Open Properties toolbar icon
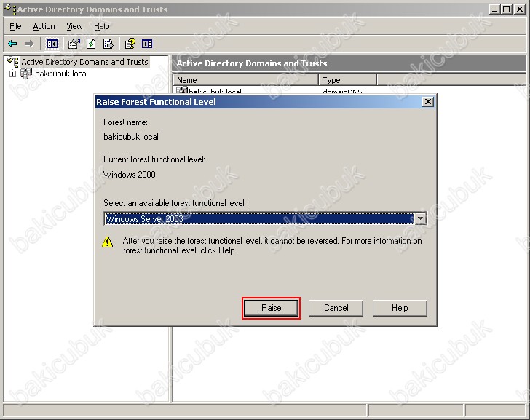530x420 pixels. tap(74, 44)
